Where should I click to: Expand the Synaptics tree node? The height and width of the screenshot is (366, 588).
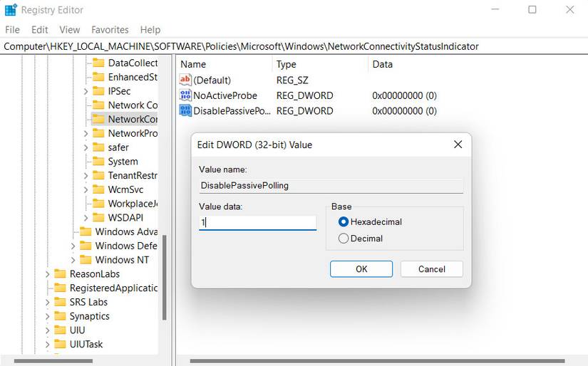click(48, 316)
